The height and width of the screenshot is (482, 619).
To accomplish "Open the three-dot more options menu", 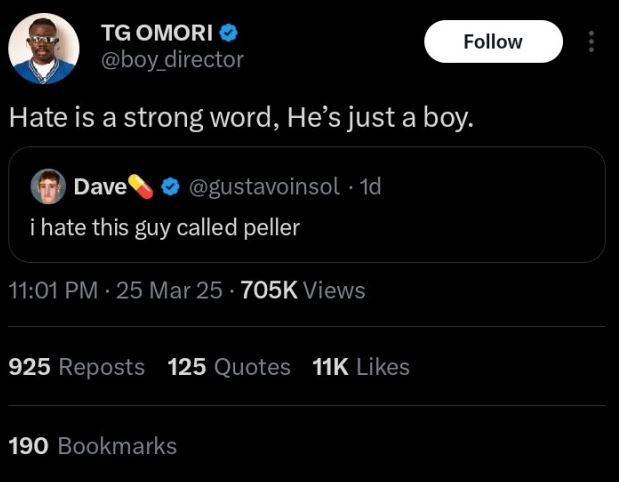I will click(591, 42).
